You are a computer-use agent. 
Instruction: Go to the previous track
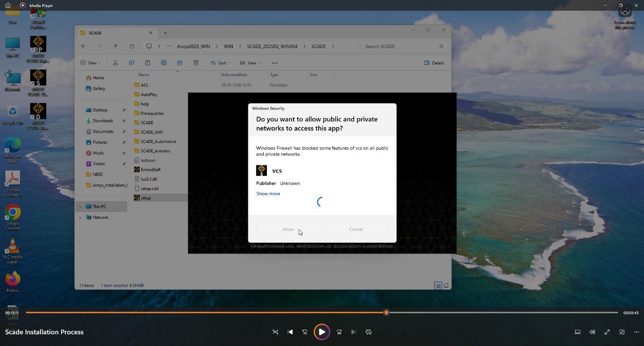[x=290, y=332]
